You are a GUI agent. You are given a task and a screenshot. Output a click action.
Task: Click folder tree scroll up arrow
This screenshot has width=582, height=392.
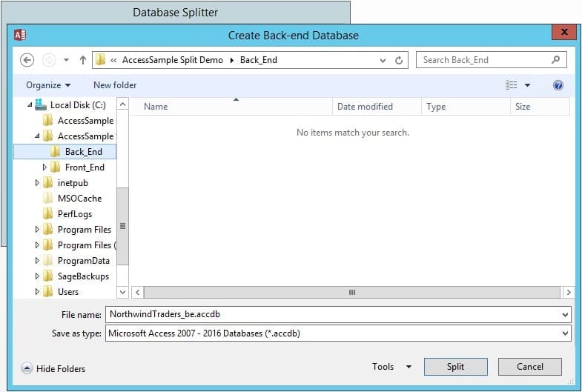point(123,104)
